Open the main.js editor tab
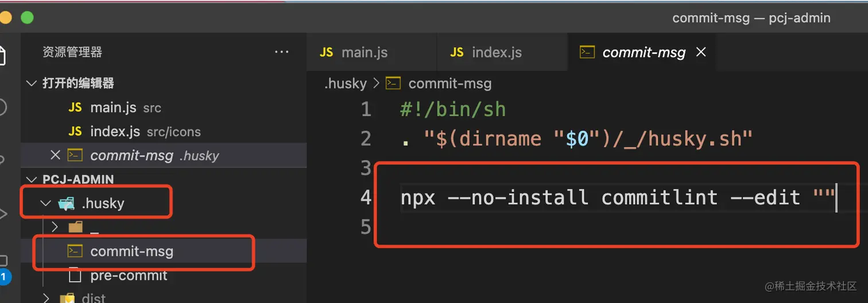The height and width of the screenshot is (303, 868). (371, 52)
